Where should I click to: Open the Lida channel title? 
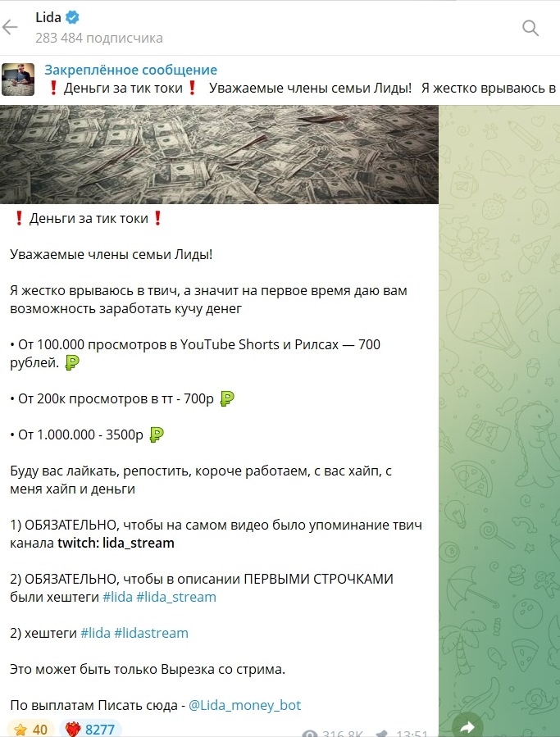coord(48,18)
